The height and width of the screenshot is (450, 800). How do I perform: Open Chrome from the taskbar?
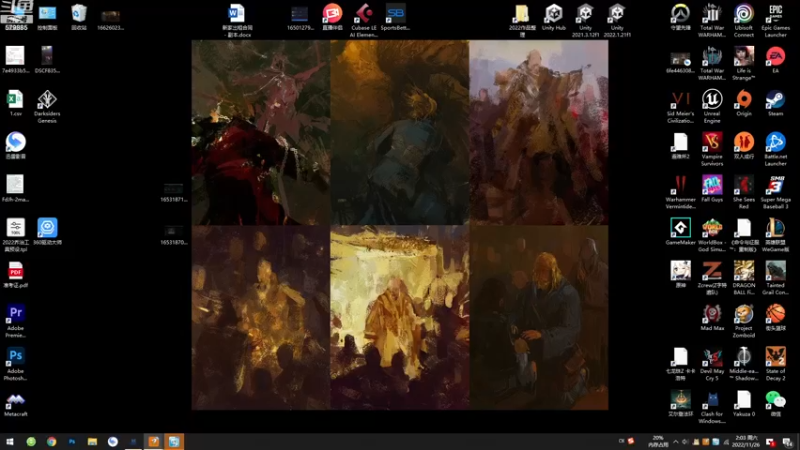click(x=52, y=442)
